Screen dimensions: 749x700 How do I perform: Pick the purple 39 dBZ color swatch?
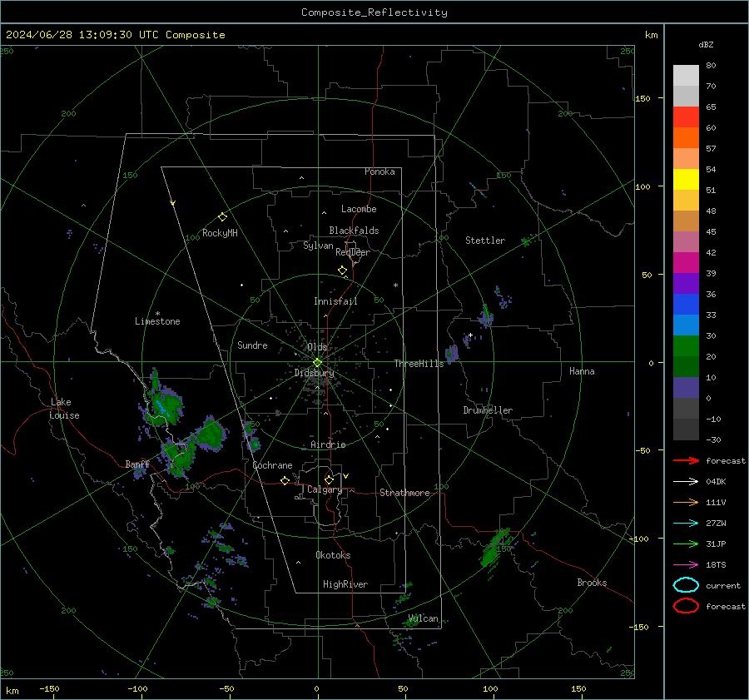coord(686,283)
